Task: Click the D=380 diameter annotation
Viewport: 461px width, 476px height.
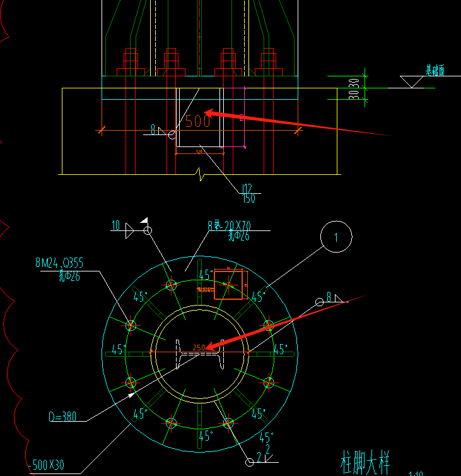Action: [x=62, y=417]
